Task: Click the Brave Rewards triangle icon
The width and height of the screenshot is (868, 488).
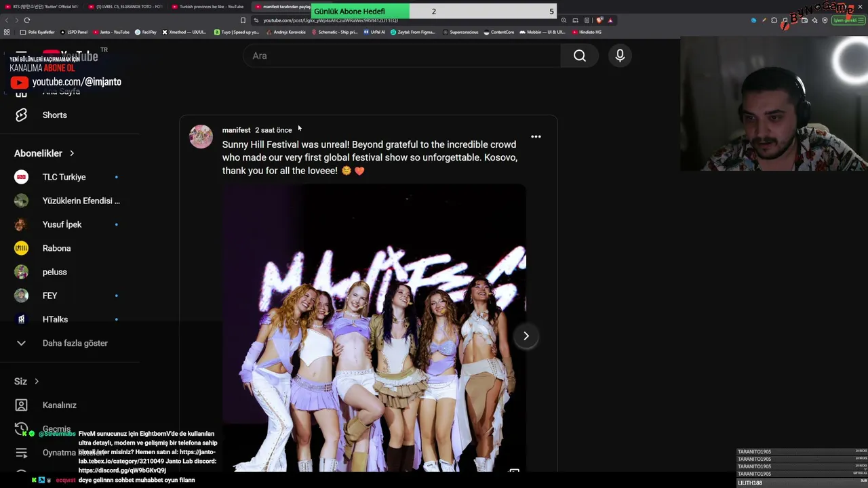Action: click(610, 20)
